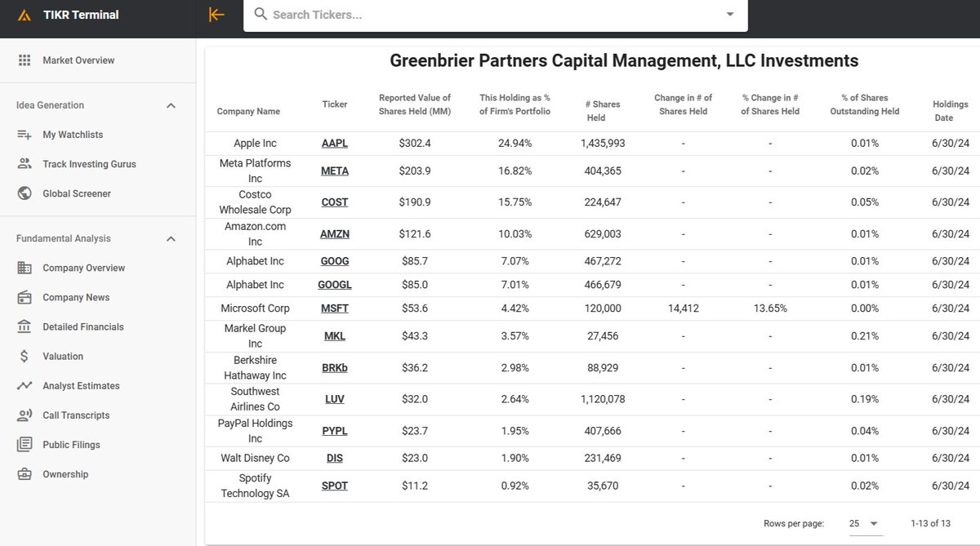Open the GOOG ticker link
The height and width of the screenshot is (546, 980).
[x=335, y=262]
